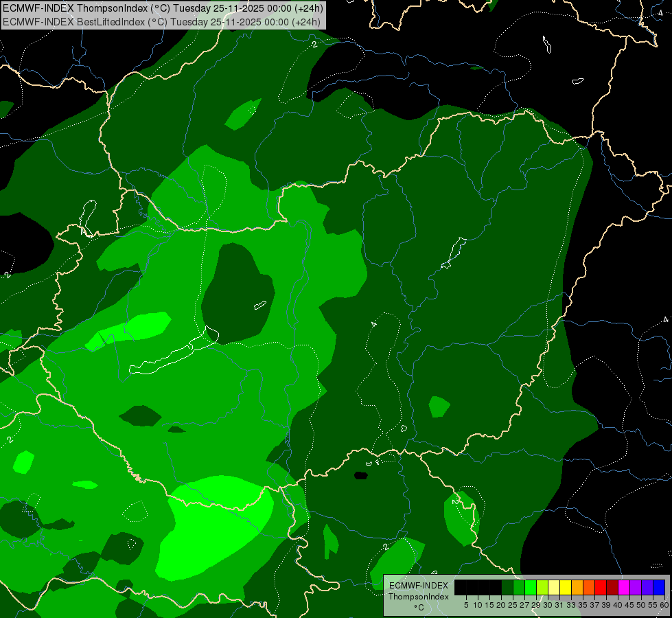
Task: Click the legend tick value '60'
Action: pos(664,605)
